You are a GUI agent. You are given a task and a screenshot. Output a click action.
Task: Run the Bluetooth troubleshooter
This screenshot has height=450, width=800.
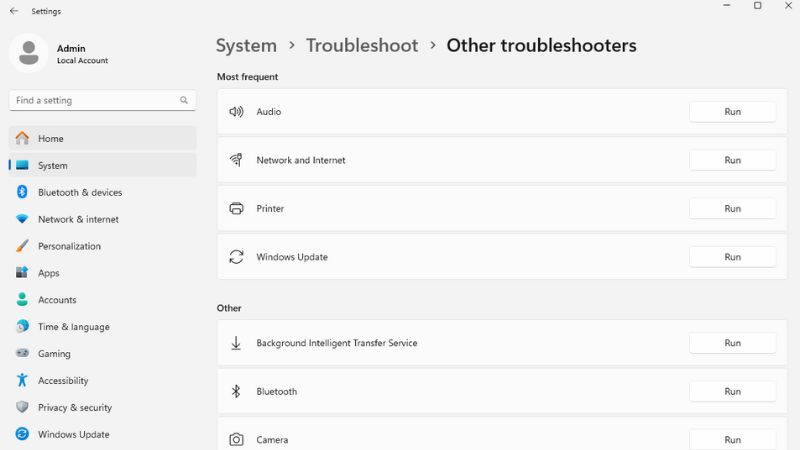click(733, 392)
